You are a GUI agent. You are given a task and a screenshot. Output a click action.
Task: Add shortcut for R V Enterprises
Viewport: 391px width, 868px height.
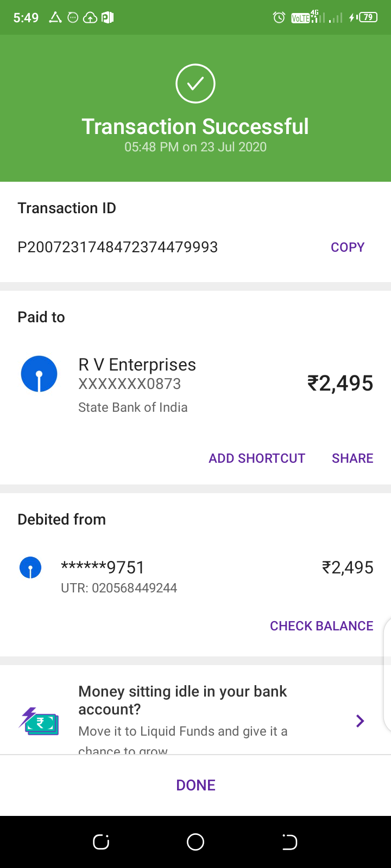coord(257,458)
